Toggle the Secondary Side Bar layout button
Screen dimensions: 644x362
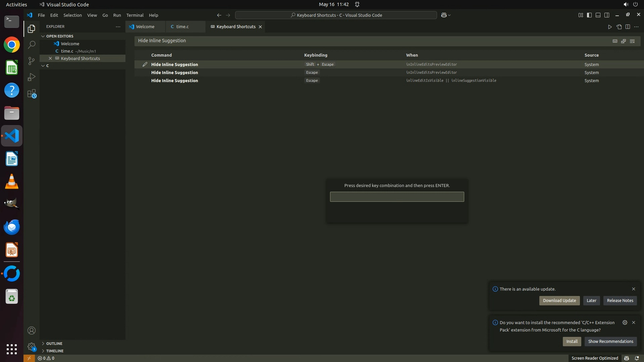[607, 15]
